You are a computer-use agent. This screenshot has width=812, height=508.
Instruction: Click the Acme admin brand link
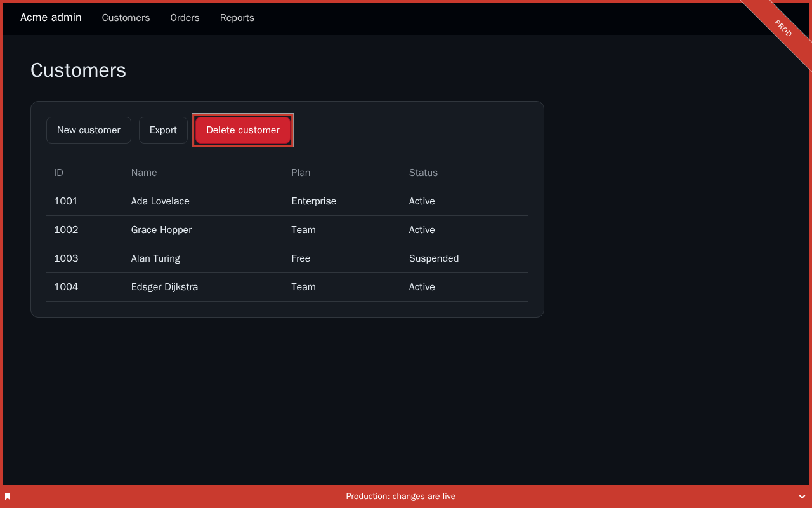click(51, 17)
